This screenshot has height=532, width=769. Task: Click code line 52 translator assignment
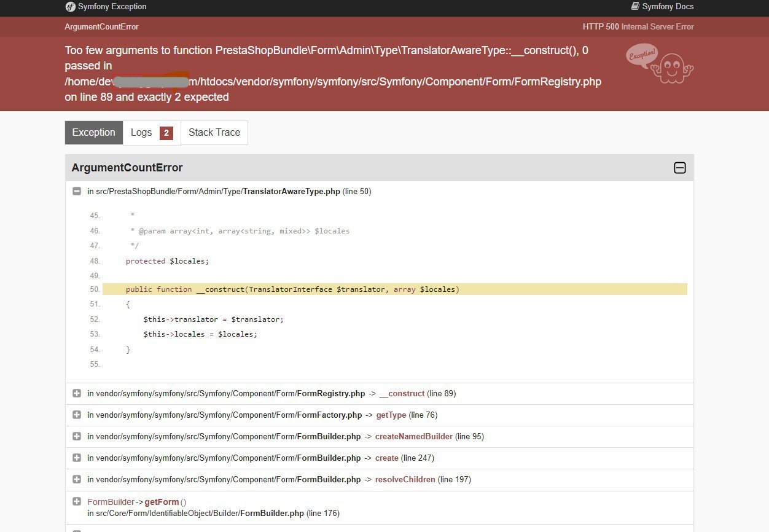point(214,319)
